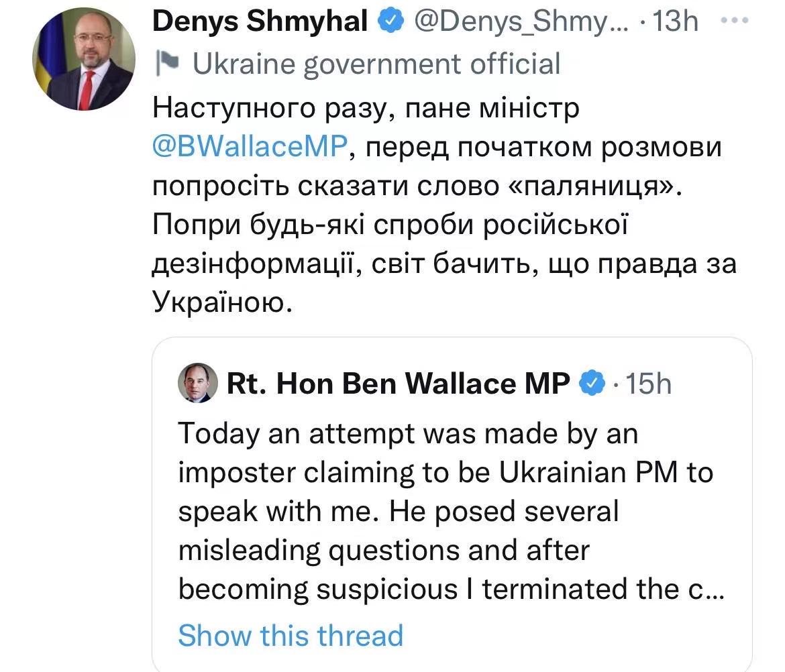Click the final word Україною
The image size is (785, 672).
(223, 302)
